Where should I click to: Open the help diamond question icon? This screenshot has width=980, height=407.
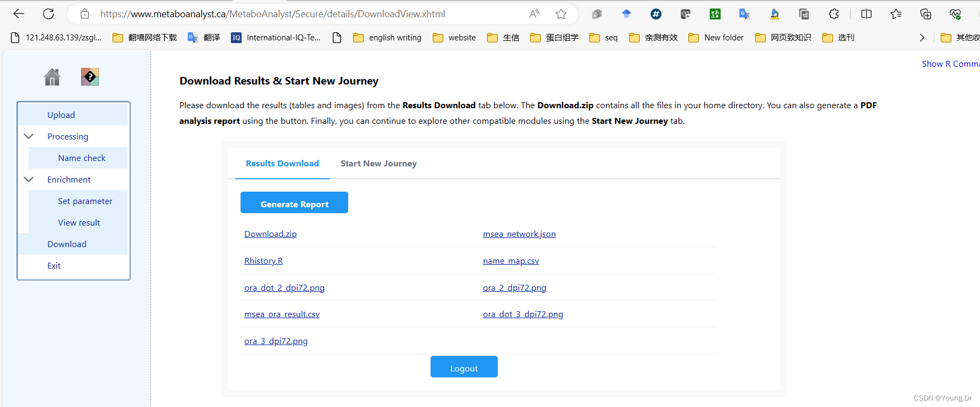[x=90, y=77]
